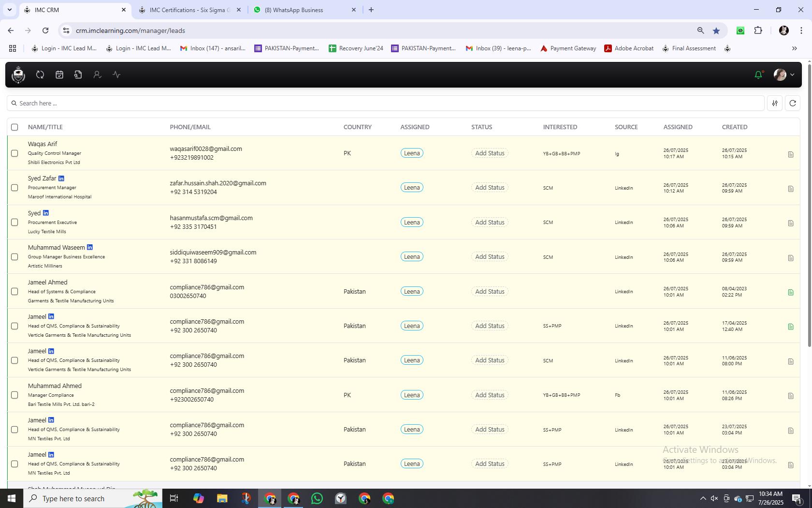Screen dimensions: 812x508
Task: Open File Explorer from the taskbar
Action: click(222, 498)
